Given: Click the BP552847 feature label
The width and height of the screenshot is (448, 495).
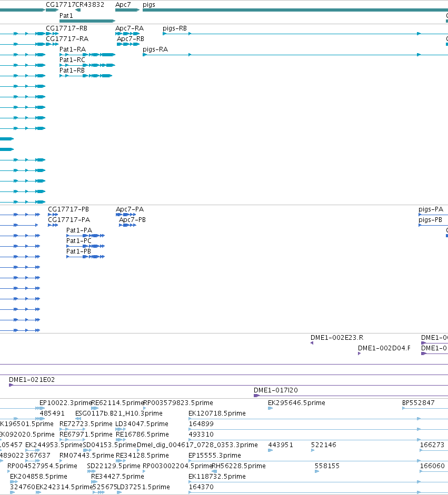Looking at the screenshot, I should coord(419,403).
